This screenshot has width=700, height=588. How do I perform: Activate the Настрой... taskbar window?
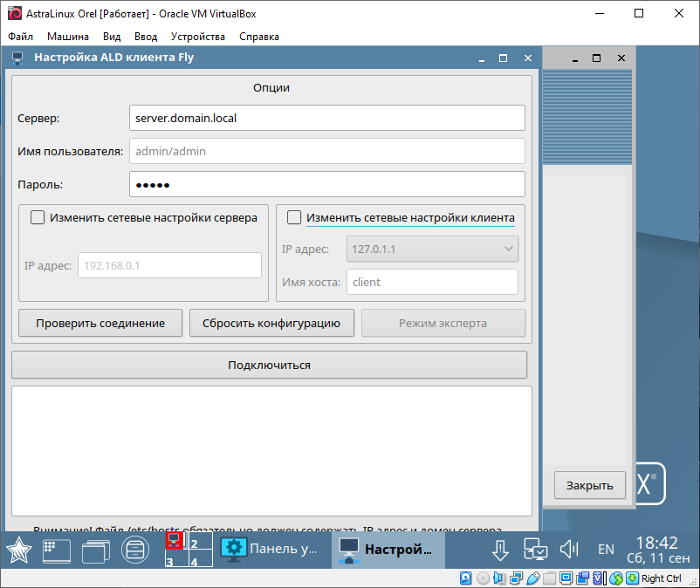(x=388, y=549)
